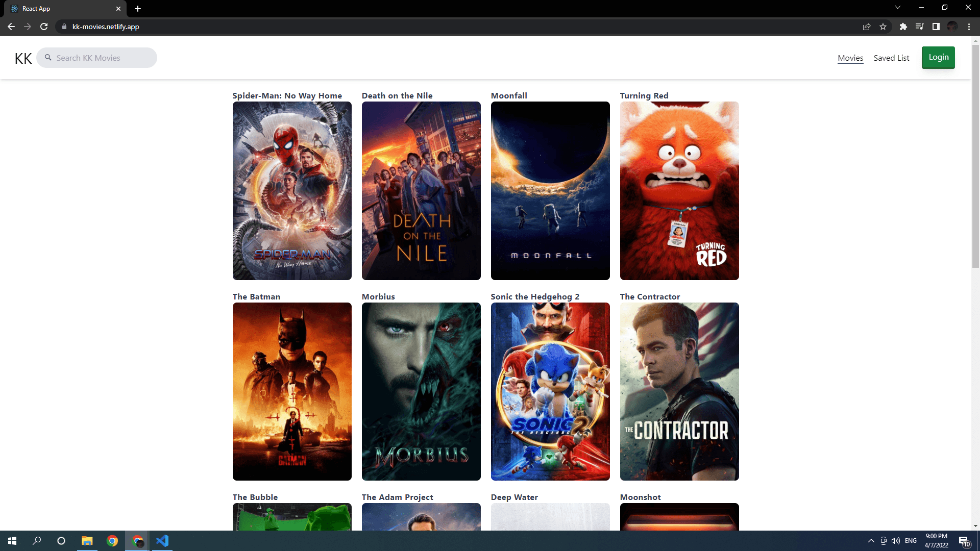Click the share icon in the address bar
This screenshot has width=980, height=551.
click(x=866, y=27)
